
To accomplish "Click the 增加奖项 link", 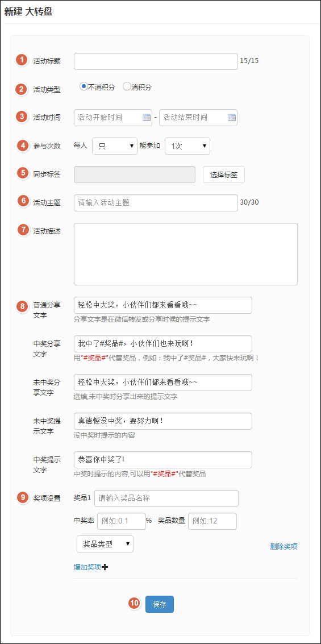I will point(87,567).
